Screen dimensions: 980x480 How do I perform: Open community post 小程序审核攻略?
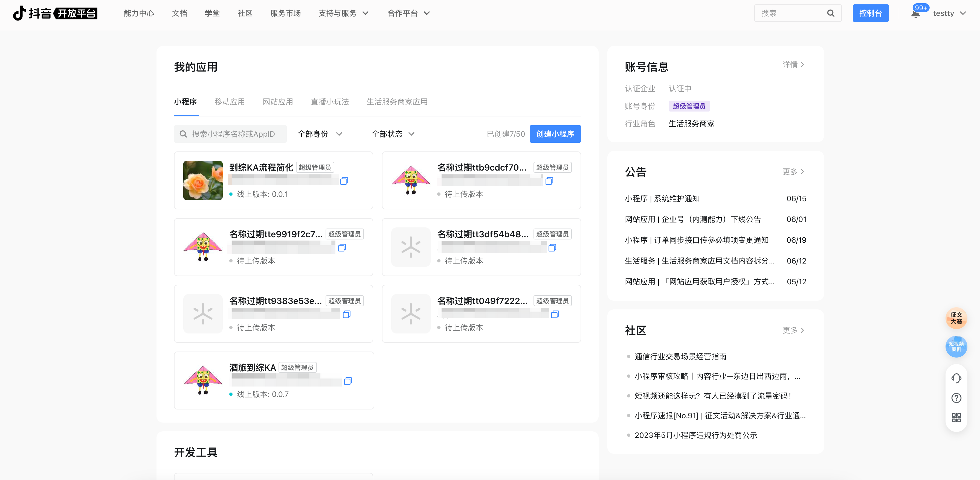pyautogui.click(x=717, y=376)
